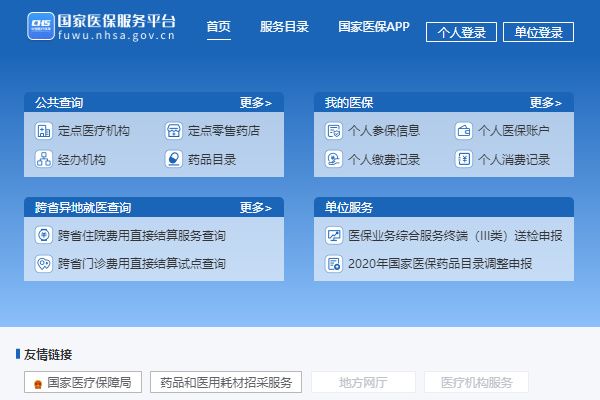Open the 服务目录 menu
The width and height of the screenshot is (600, 400).
pos(284,27)
